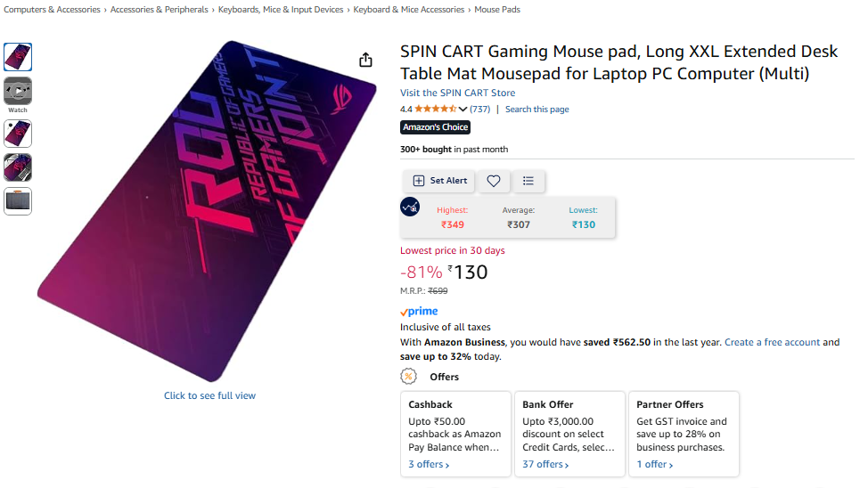The height and width of the screenshot is (488, 868).
Task: Visit the SPIN CART Store
Action: (458, 93)
